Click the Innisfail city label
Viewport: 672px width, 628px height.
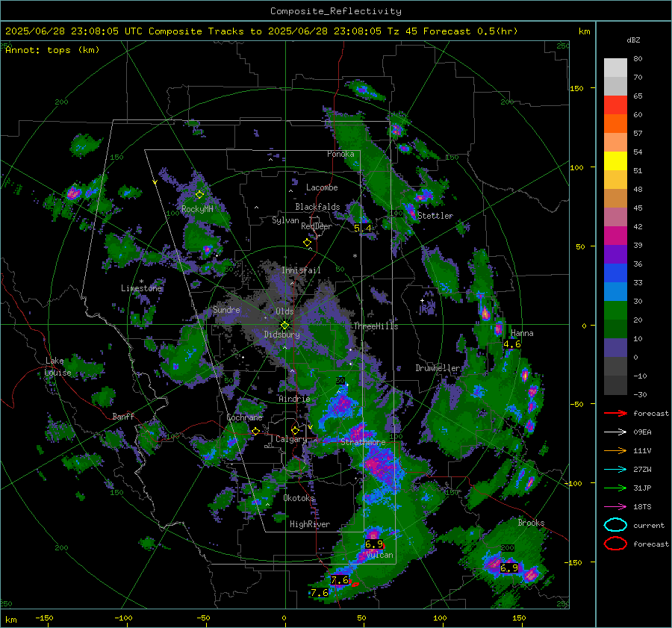[x=301, y=270]
